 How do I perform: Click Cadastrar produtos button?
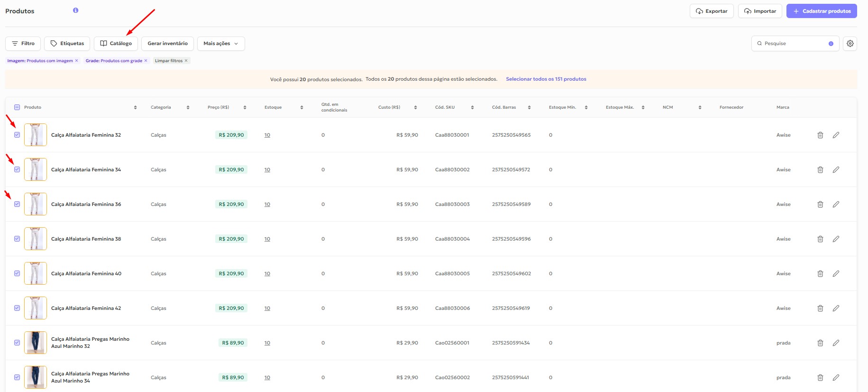point(822,11)
